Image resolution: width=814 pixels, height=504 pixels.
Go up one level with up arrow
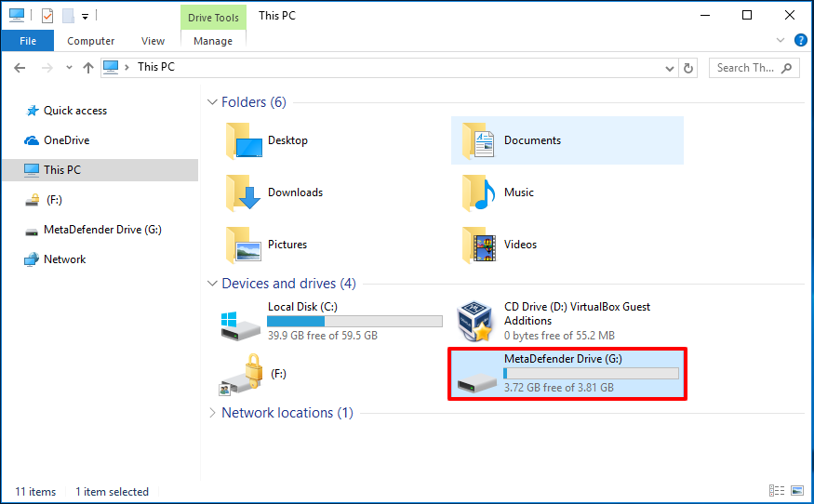click(x=88, y=68)
